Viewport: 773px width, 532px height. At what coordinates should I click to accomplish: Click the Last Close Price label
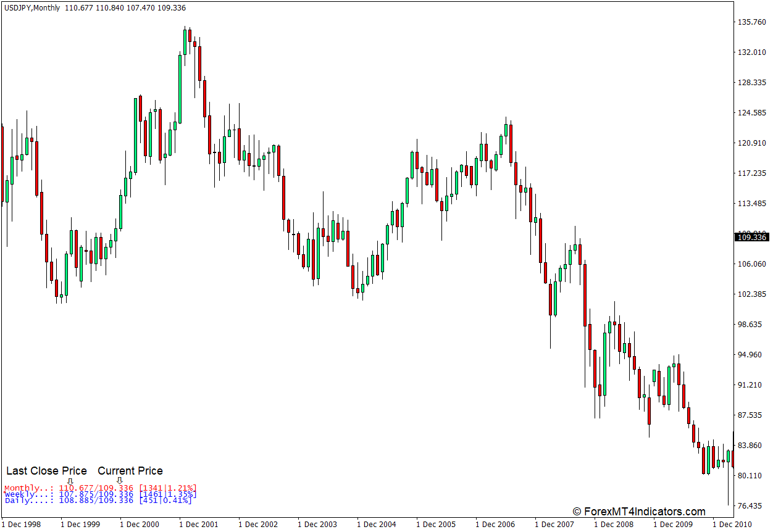tap(46, 471)
